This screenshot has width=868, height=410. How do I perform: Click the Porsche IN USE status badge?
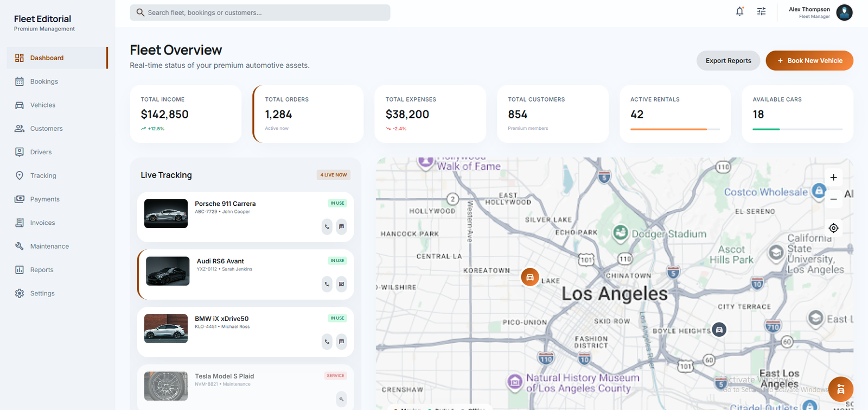337,203
